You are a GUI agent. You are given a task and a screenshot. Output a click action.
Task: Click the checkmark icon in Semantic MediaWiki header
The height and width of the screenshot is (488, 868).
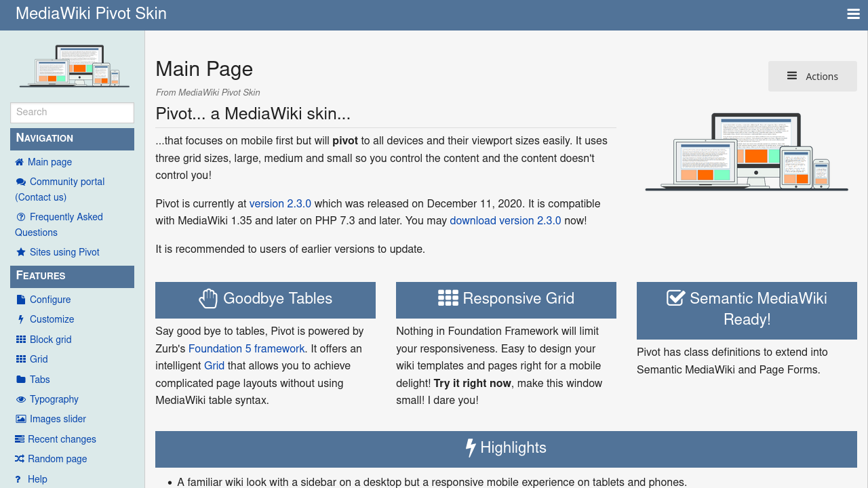tap(676, 298)
